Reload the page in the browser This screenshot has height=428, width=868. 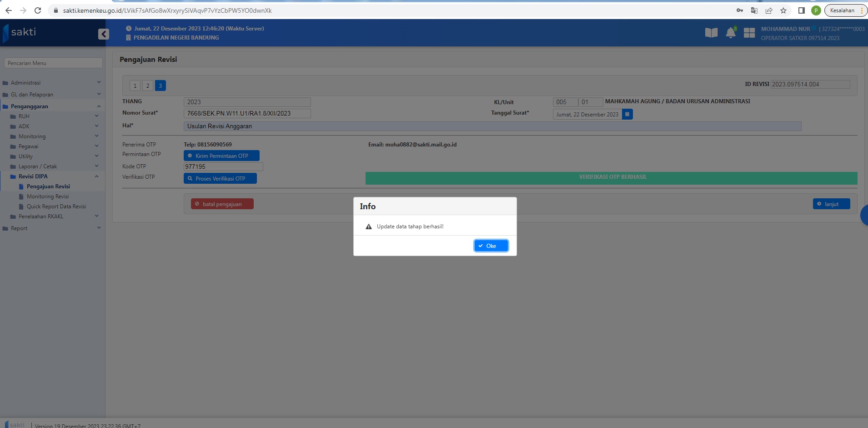click(x=38, y=10)
